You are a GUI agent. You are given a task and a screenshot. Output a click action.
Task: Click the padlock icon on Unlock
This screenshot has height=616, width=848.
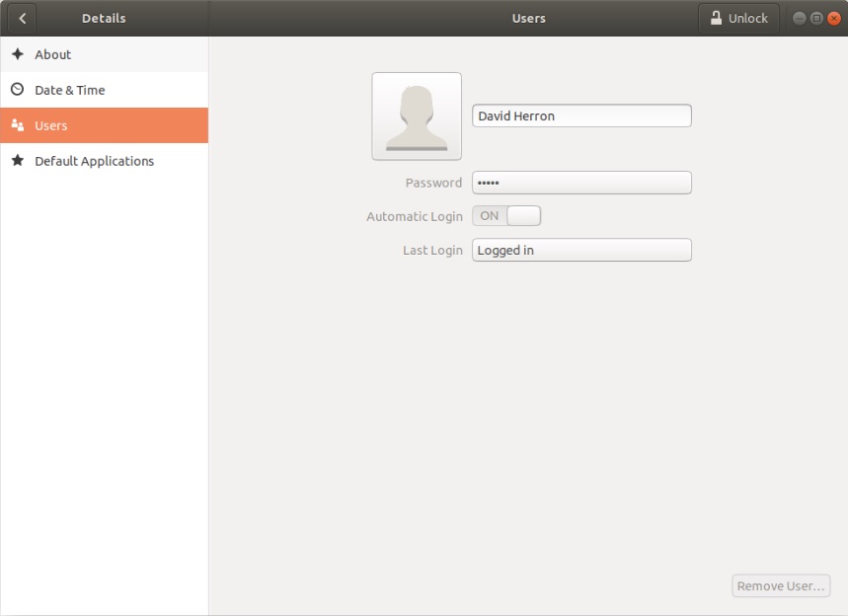[716, 18]
